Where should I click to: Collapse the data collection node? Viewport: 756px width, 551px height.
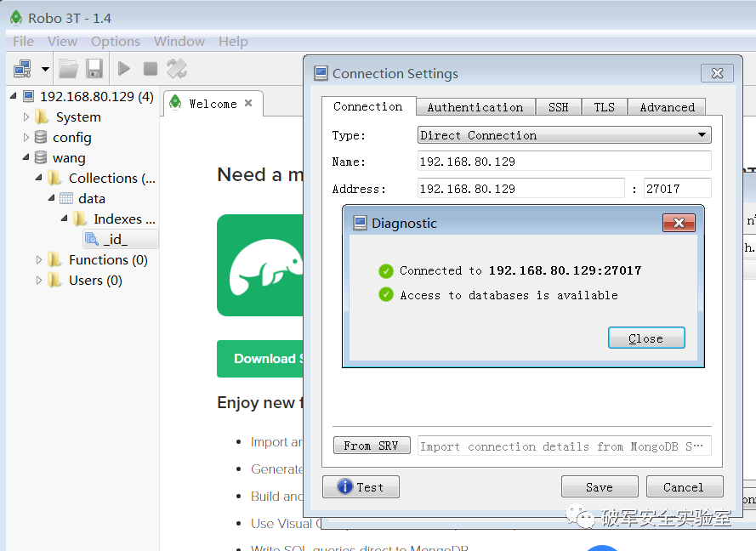(x=52, y=197)
